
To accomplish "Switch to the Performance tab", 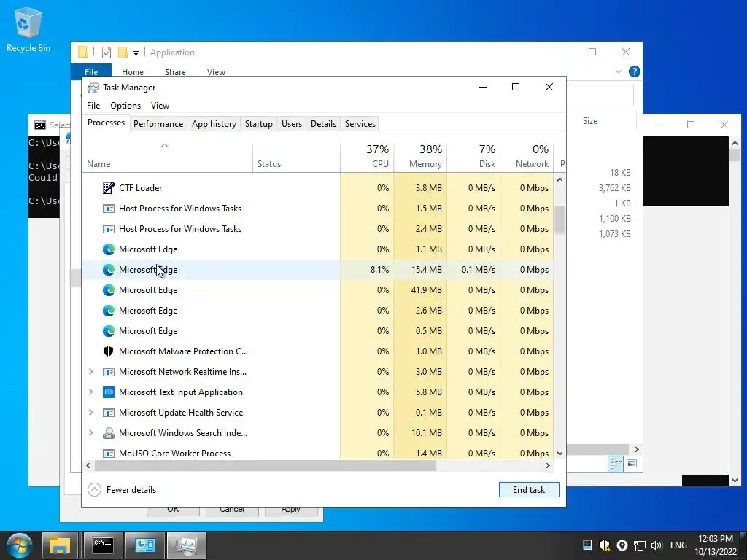I will pyautogui.click(x=158, y=124).
